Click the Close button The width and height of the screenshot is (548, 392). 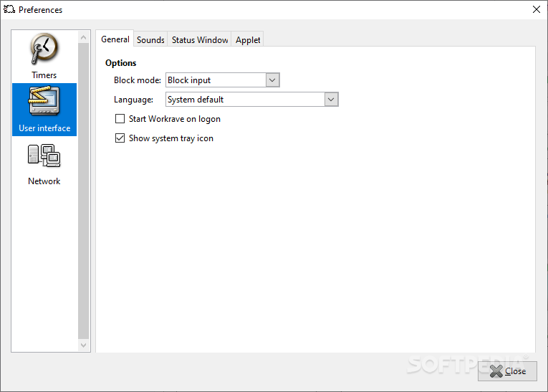coord(507,371)
